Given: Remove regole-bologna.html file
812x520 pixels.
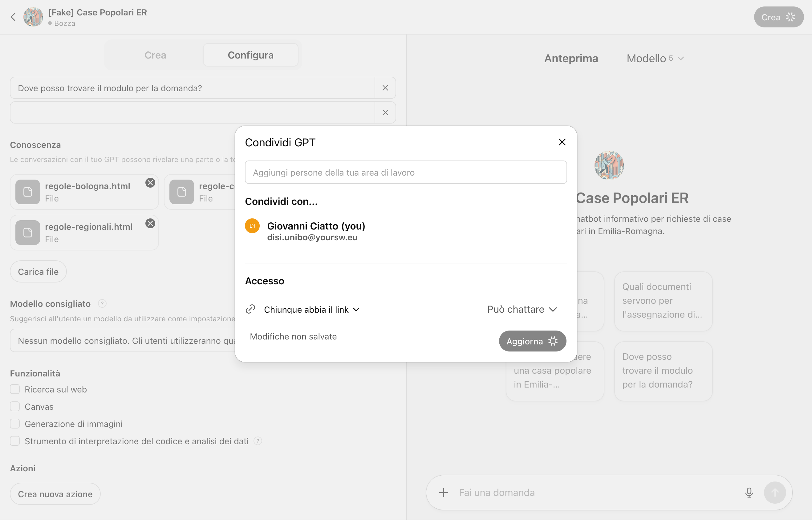Looking at the screenshot, I should (x=150, y=183).
